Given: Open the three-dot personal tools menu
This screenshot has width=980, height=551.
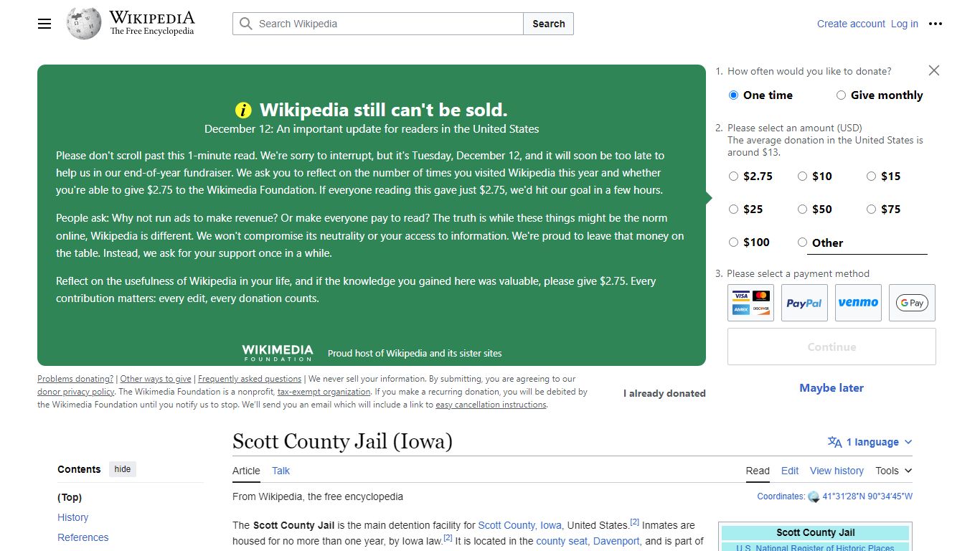Looking at the screenshot, I should pos(936,24).
